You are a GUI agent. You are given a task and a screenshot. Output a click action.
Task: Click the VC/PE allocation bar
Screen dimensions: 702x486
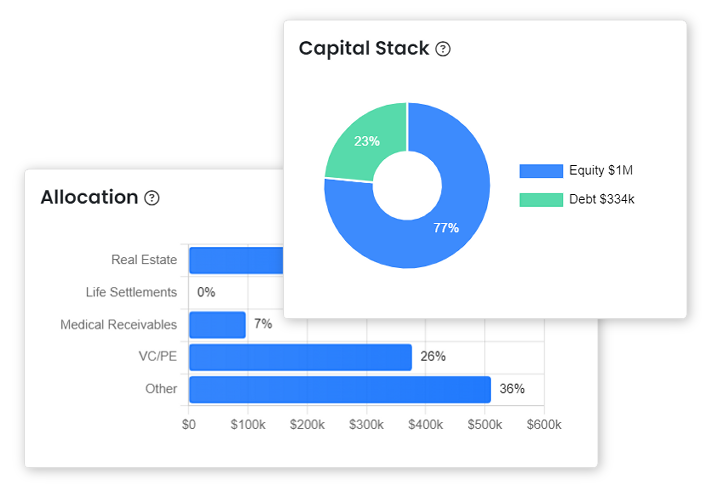pos(300,357)
